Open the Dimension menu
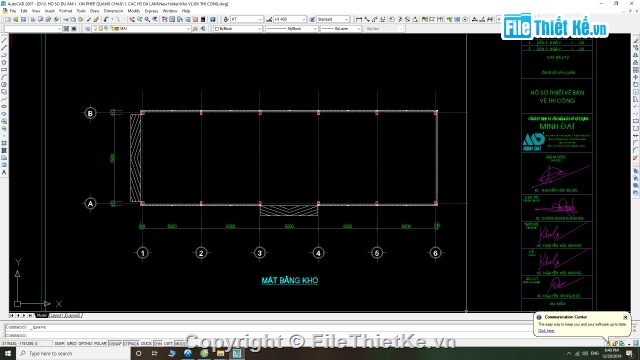Image resolution: width=640 pixels, height=360 pixels. click(x=113, y=11)
